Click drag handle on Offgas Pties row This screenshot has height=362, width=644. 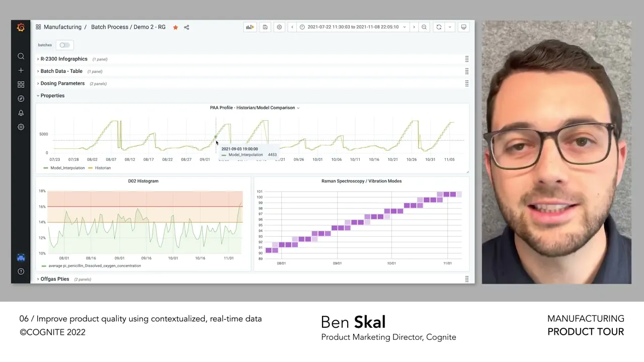[467, 279]
